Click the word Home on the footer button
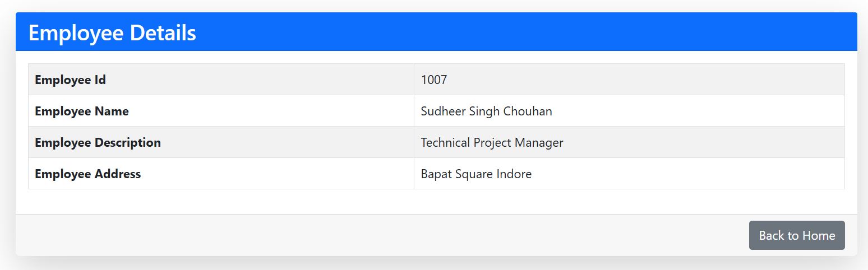The width and height of the screenshot is (868, 270). 819,235
